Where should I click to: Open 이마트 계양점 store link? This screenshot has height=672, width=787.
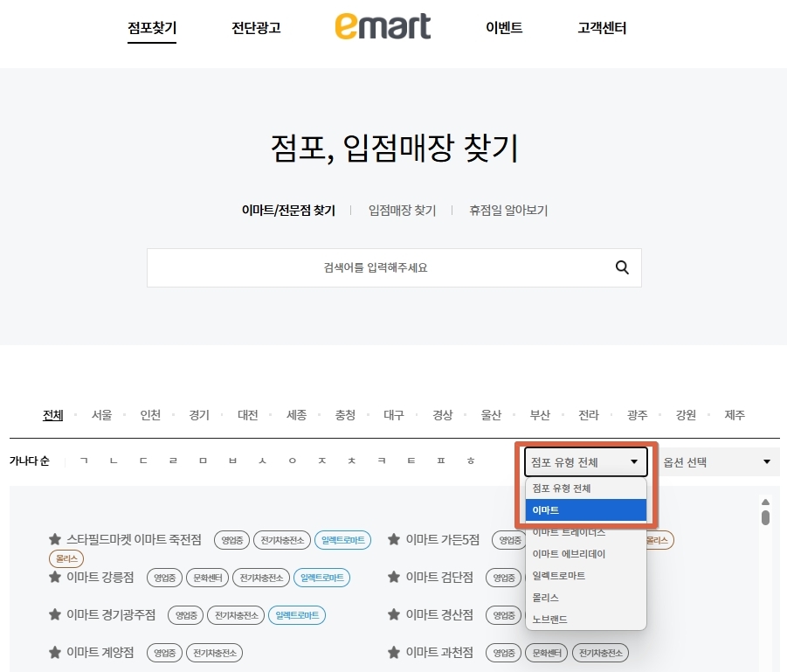(x=100, y=653)
